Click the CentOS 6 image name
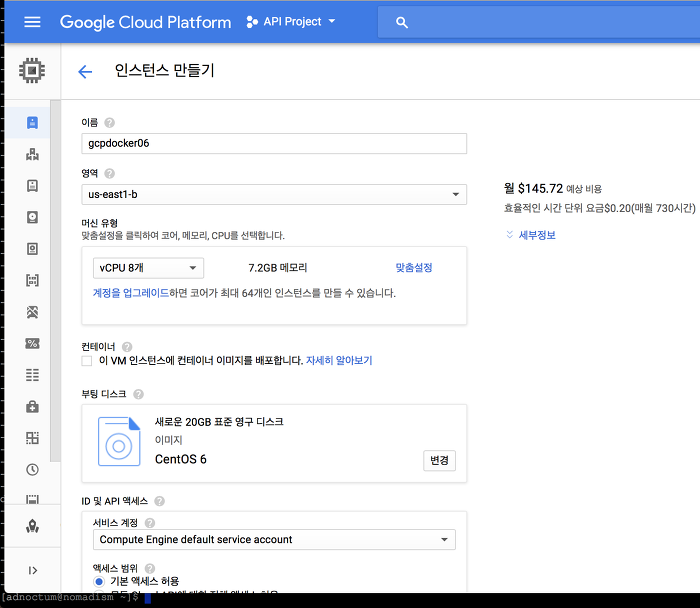This screenshot has width=700, height=608. point(181,459)
